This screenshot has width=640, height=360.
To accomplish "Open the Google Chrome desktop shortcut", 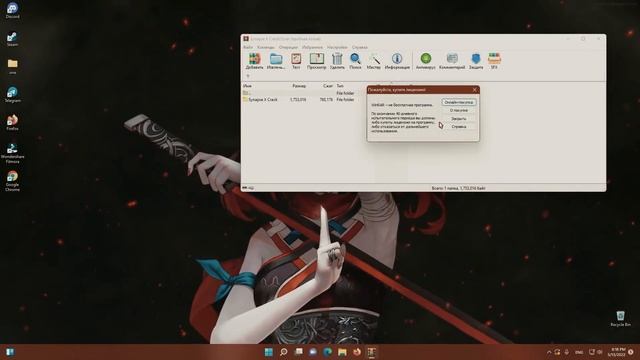I will coord(12,181).
